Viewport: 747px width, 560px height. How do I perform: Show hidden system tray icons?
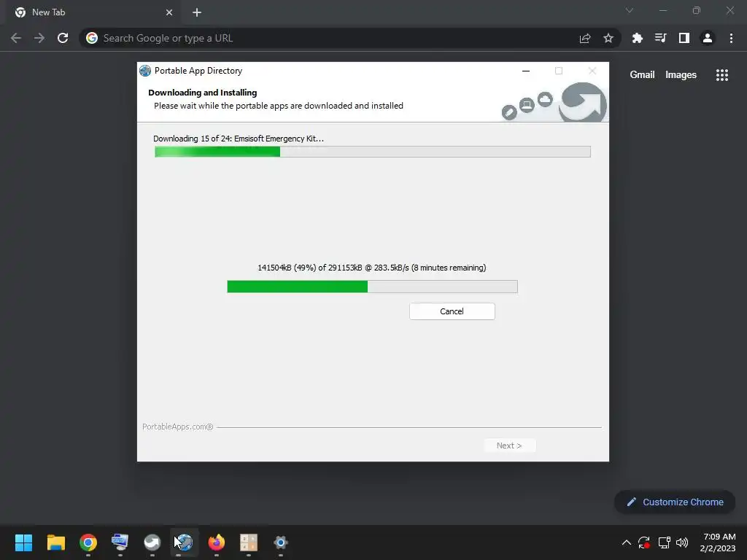coord(627,542)
